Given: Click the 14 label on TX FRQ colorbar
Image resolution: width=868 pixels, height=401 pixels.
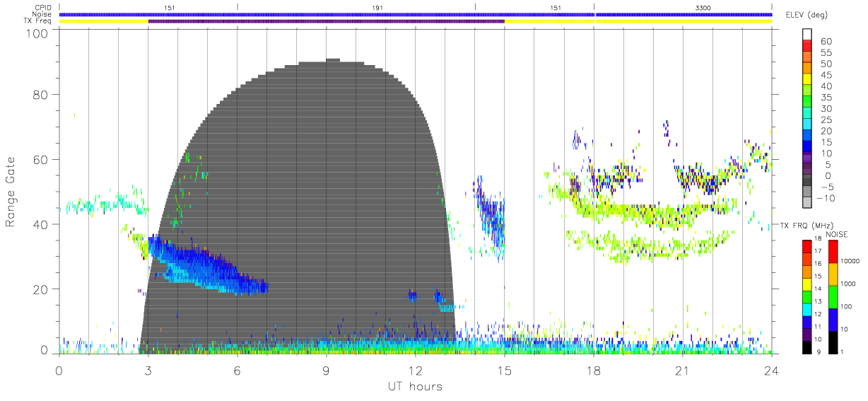Looking at the screenshot, I should tap(816, 289).
